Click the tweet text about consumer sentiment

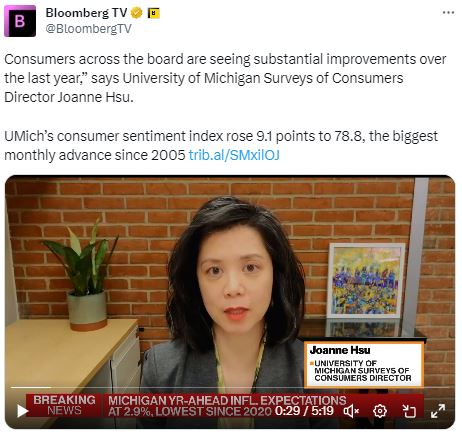click(x=221, y=146)
